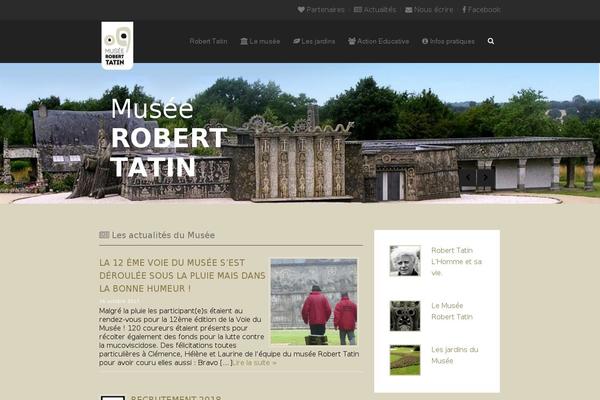Image resolution: width=600 pixels, height=400 pixels.
Task: Open the Nous écrire link
Action: click(x=433, y=10)
